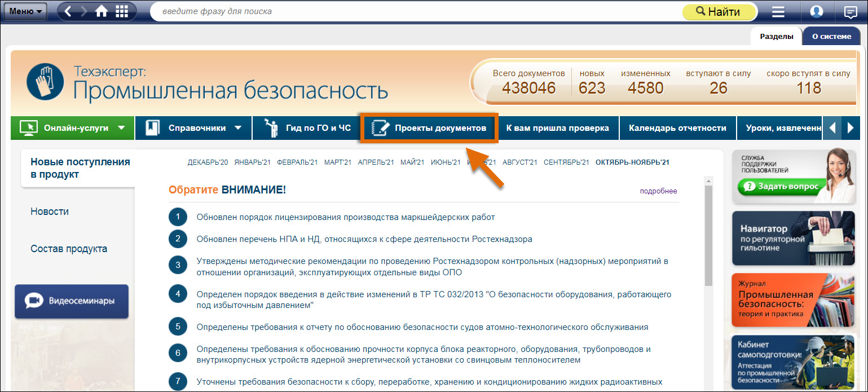Click the скоро вступят в силу 118 counter
The width and height of the screenshot is (868, 392).
click(808, 82)
